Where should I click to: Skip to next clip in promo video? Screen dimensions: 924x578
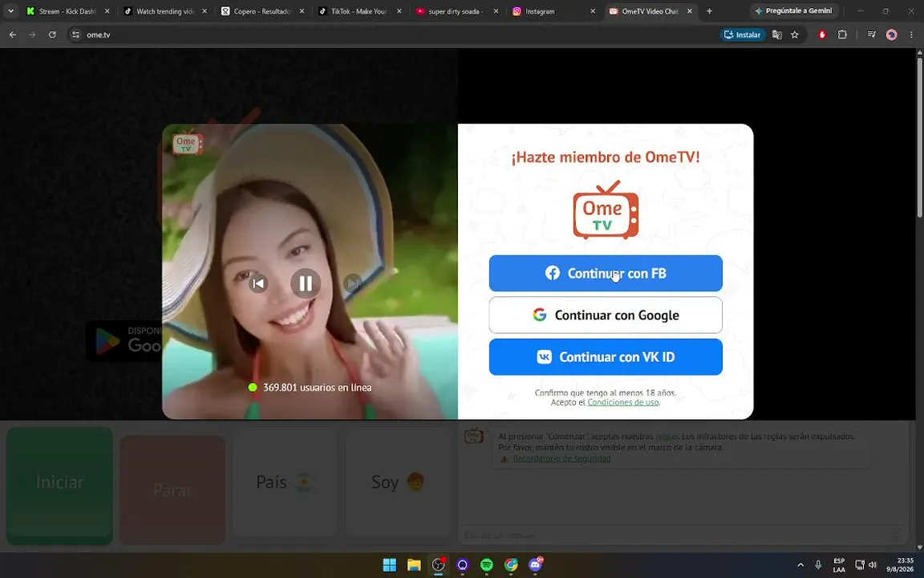pyautogui.click(x=352, y=283)
